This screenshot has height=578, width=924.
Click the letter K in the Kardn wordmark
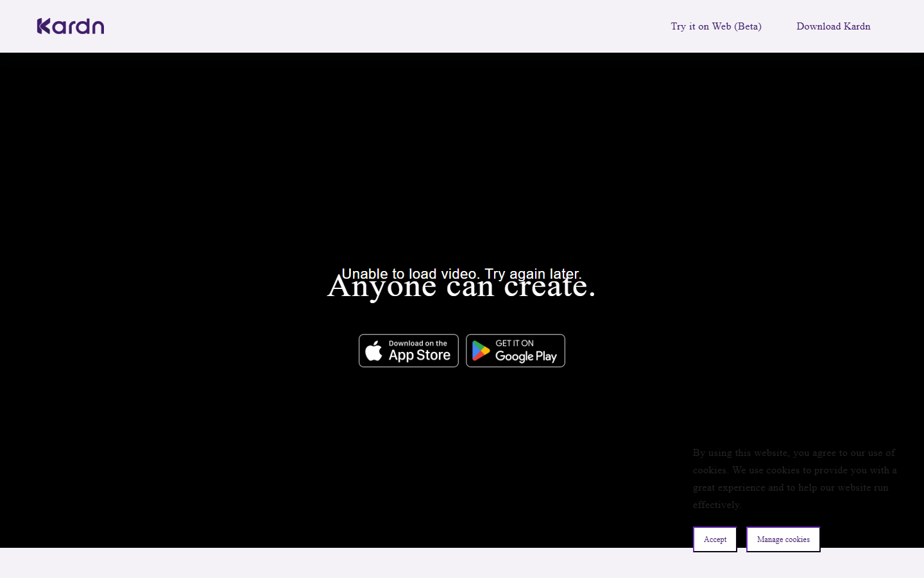click(x=44, y=26)
